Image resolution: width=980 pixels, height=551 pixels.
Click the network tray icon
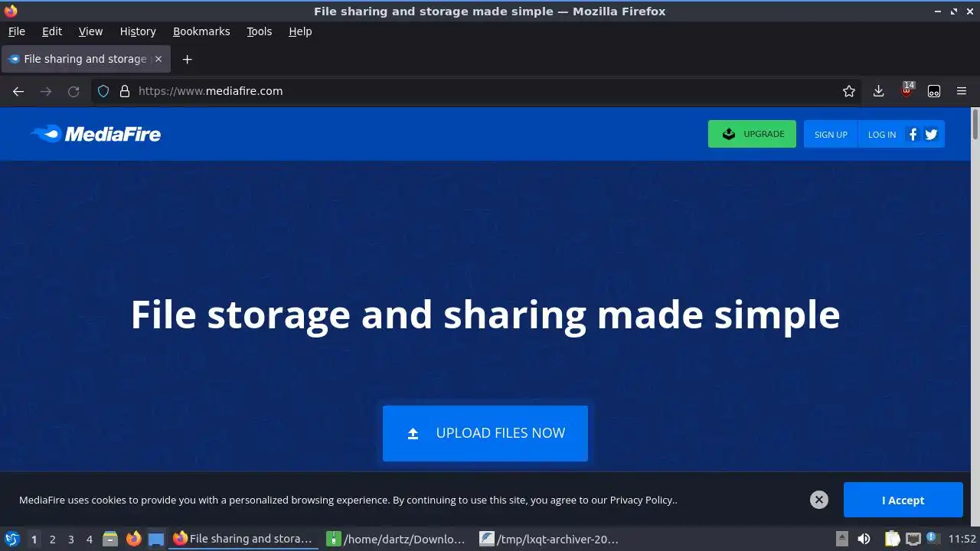[x=913, y=539]
